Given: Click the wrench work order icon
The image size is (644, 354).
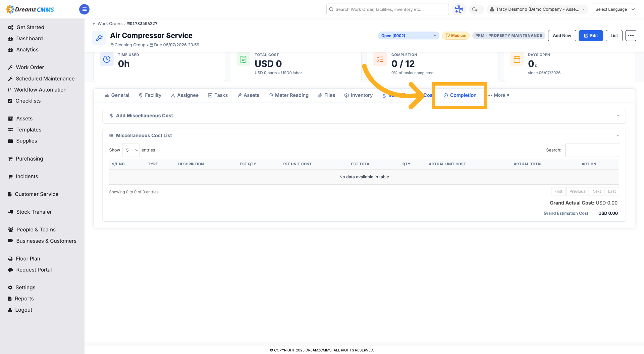Looking at the screenshot, I should (x=99, y=38).
